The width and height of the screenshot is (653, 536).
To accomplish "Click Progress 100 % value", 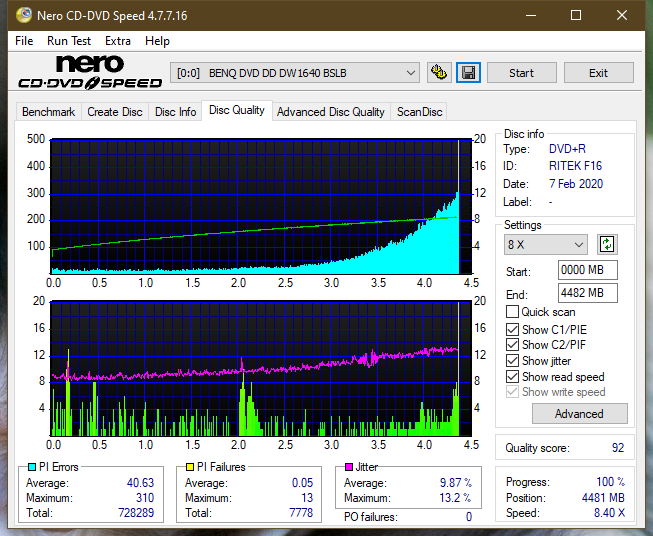I will coord(611,482).
